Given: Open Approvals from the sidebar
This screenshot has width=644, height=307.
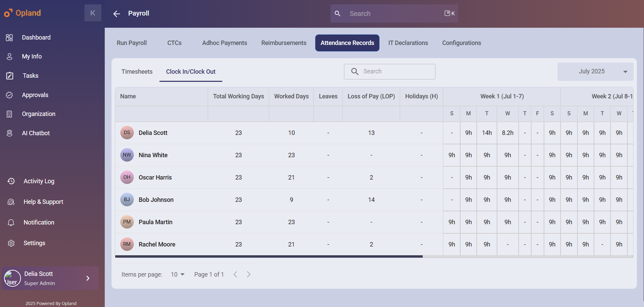Looking at the screenshot, I should point(35,95).
